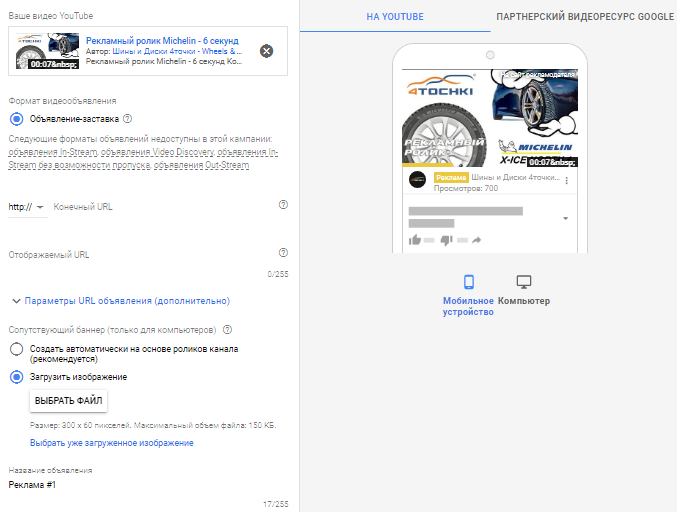Click help icon beside Конечный URL field

(283, 204)
